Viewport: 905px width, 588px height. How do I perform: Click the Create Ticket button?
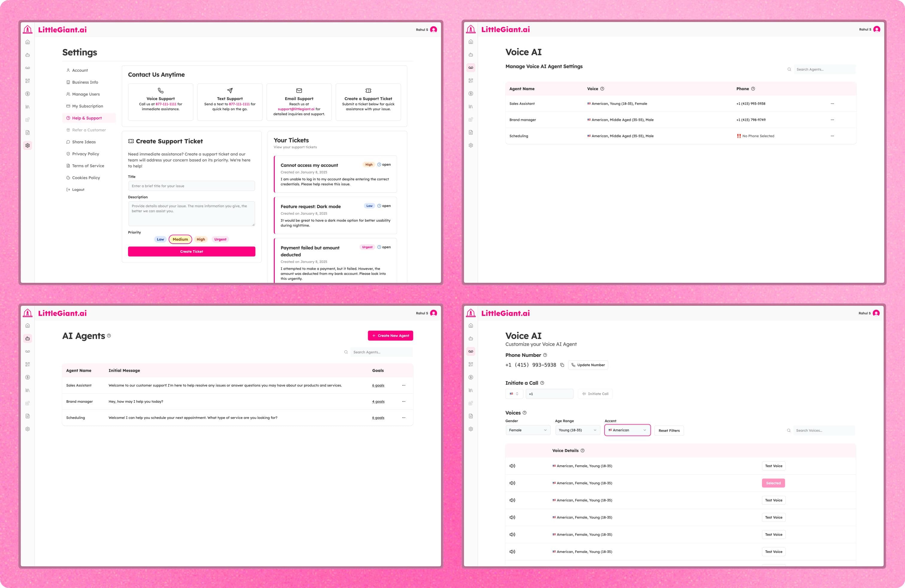191,252
